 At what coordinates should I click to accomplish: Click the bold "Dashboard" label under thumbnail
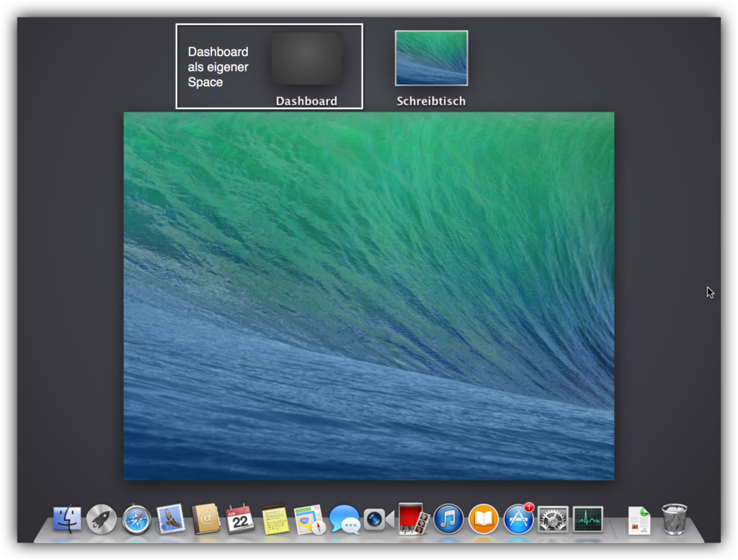coord(306,101)
